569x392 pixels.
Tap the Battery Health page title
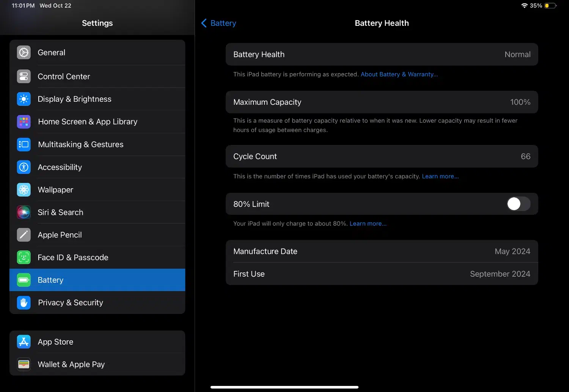(382, 23)
